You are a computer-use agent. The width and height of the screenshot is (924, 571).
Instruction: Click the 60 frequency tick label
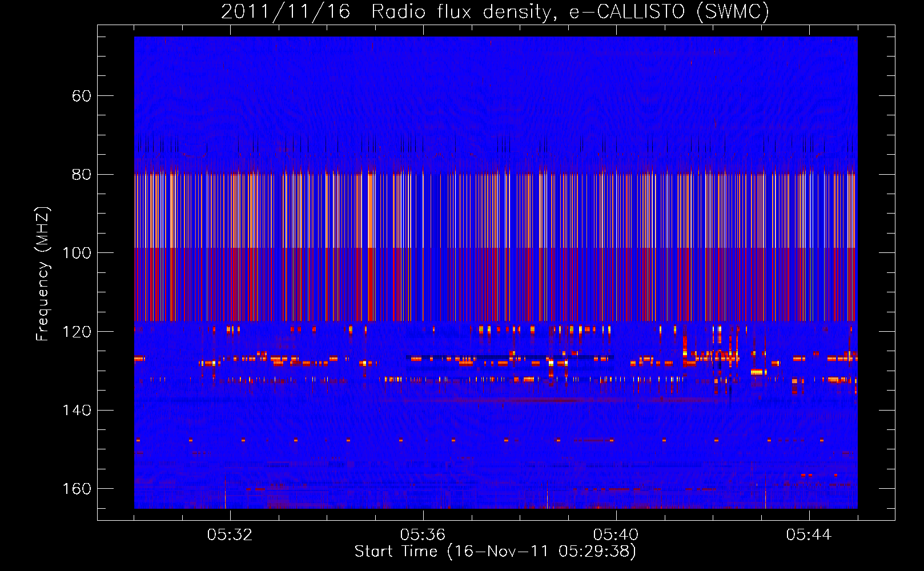(82, 96)
